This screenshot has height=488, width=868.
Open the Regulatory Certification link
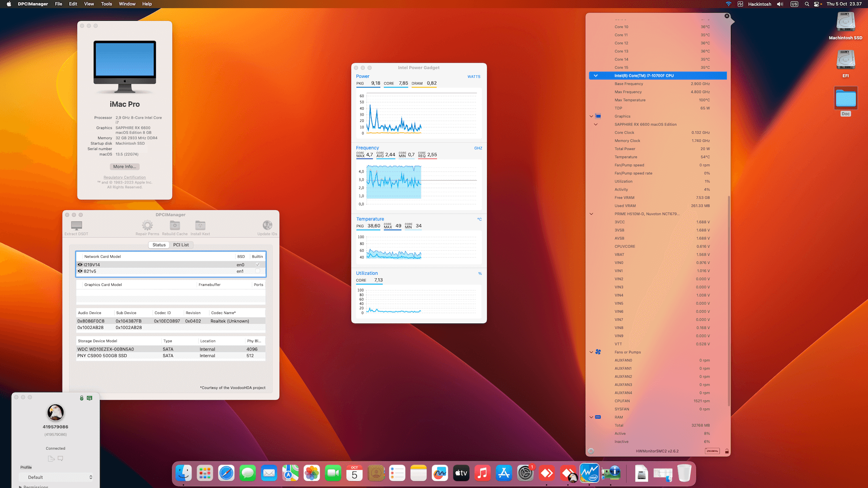tap(124, 178)
